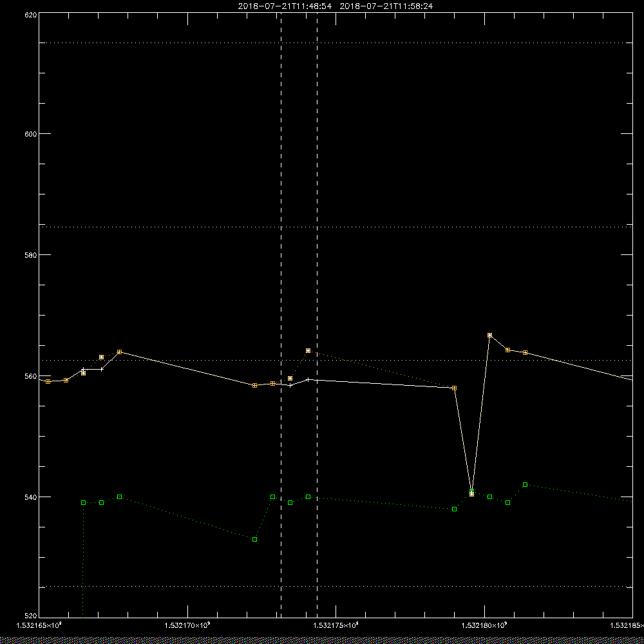644x644 pixels.
Task: Click the y-axis label 520
Action: click(x=31, y=616)
